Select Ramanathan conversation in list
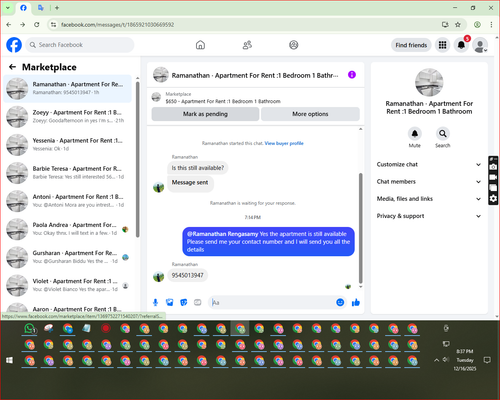The image size is (500, 400). [x=68, y=89]
